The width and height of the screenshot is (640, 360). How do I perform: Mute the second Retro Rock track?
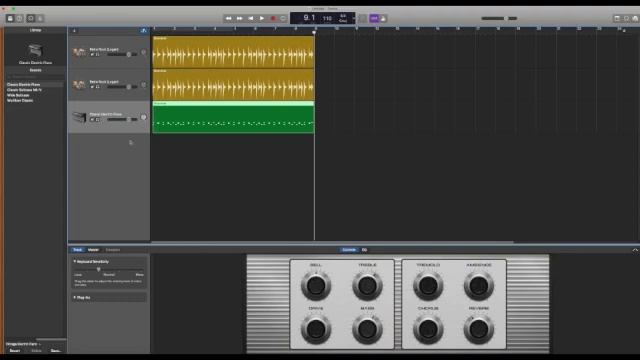92,87
